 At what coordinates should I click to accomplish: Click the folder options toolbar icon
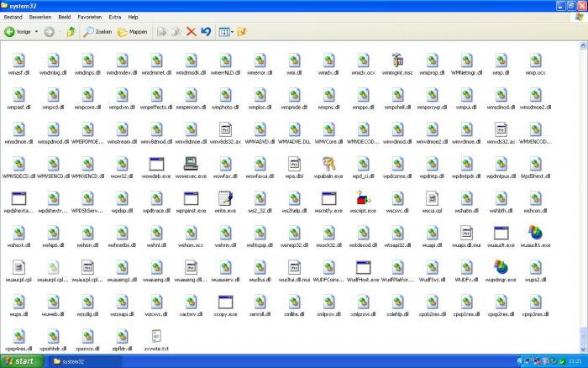coord(242,32)
